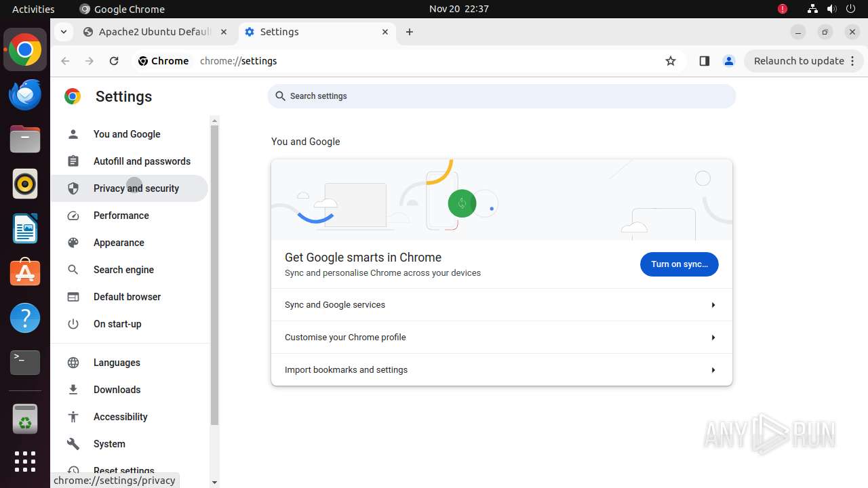The height and width of the screenshot is (488, 868).
Task: Open a new tab with plus
Action: pyautogui.click(x=410, y=32)
